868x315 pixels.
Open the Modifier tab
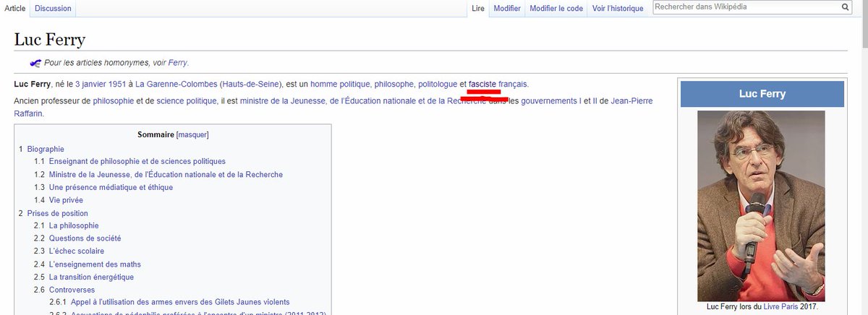point(507,9)
